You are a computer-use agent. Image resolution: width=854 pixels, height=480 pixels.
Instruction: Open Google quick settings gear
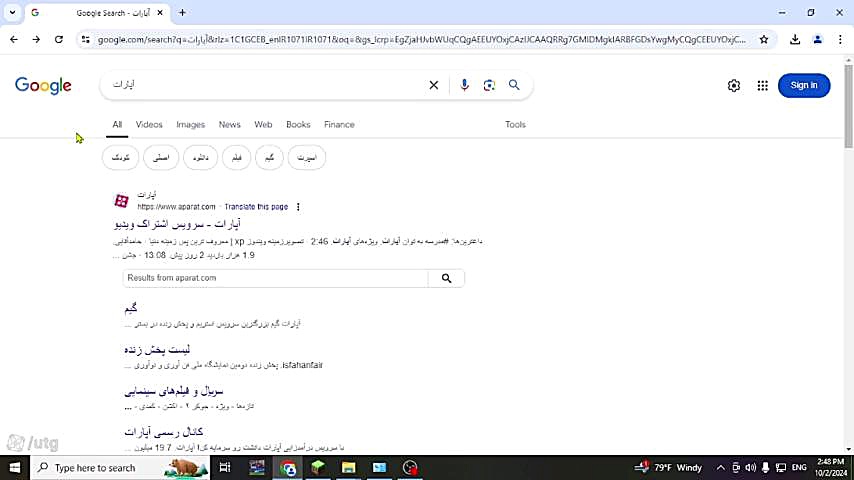tap(734, 86)
